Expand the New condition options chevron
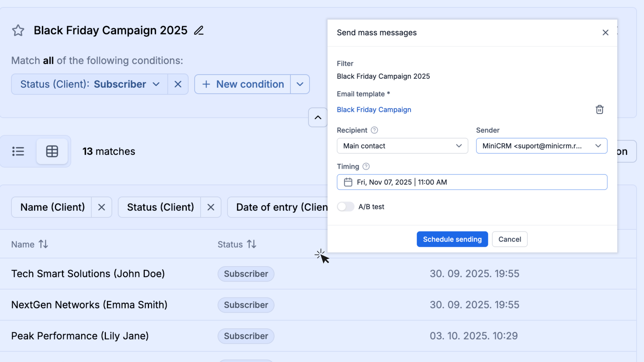This screenshot has height=362, width=644. click(300, 84)
